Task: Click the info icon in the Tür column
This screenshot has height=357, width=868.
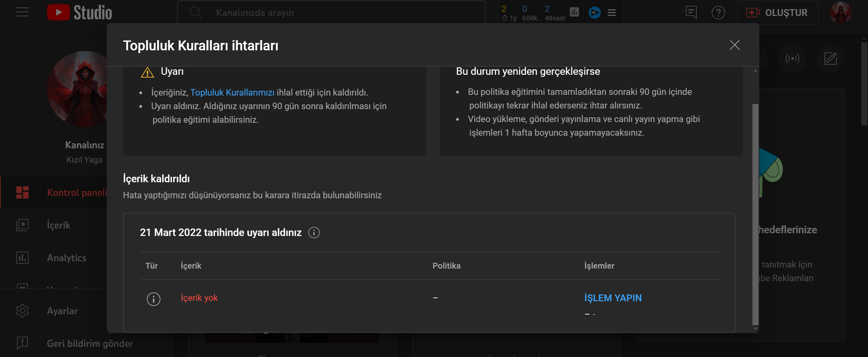Action: [x=153, y=299]
